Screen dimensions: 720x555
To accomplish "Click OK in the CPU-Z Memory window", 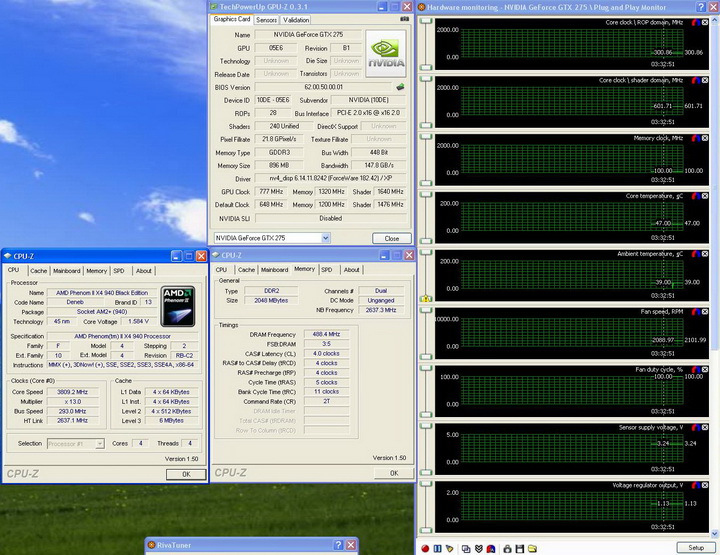I will (x=394, y=473).
